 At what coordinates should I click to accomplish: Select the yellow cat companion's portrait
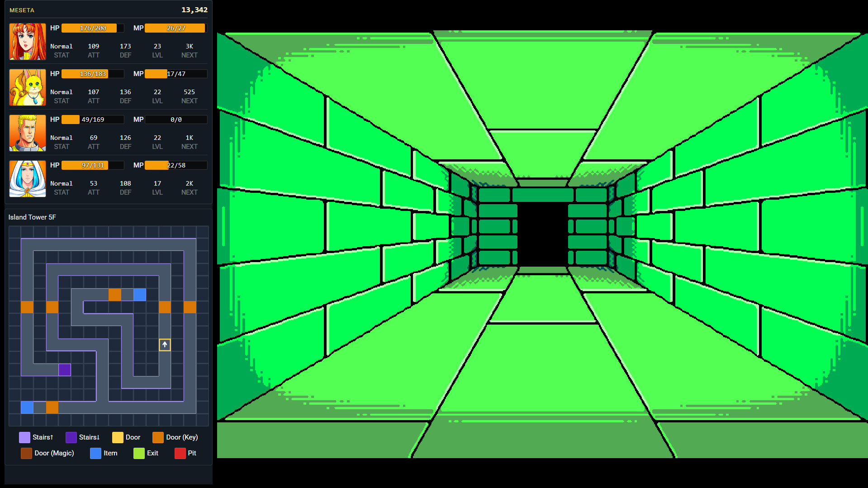pos(27,87)
